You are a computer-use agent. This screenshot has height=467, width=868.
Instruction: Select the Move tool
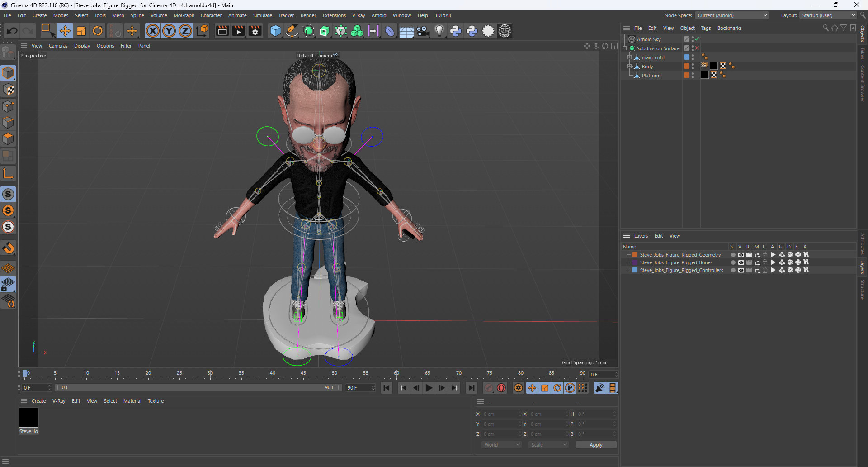coord(65,31)
